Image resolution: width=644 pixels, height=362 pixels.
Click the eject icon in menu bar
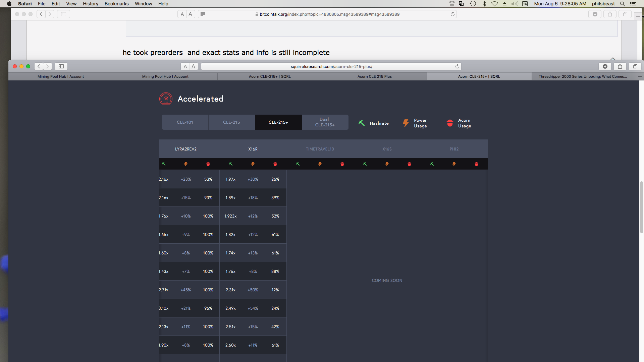click(504, 4)
